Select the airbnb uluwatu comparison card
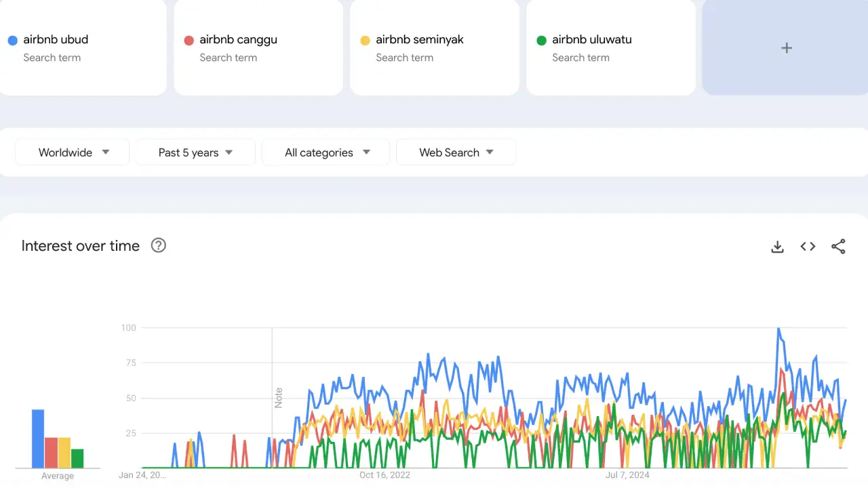 point(610,47)
